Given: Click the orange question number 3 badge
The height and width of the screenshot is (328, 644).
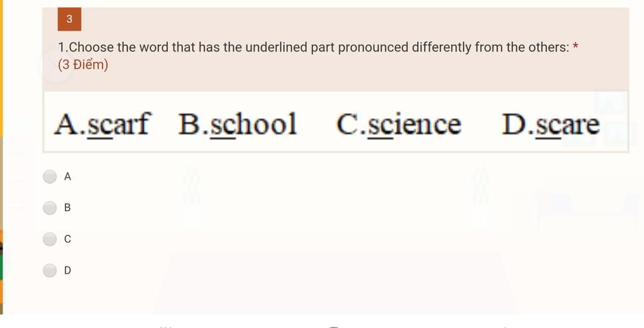Looking at the screenshot, I should coord(69,19).
